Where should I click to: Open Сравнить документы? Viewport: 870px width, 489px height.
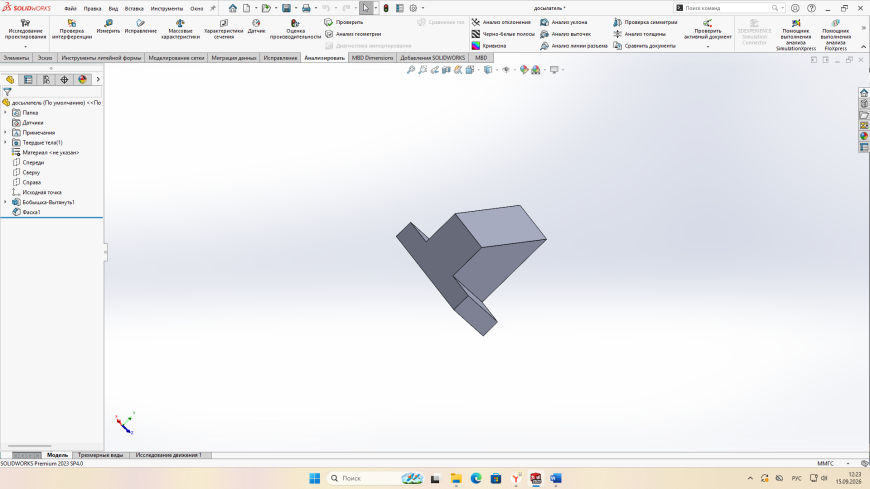tap(644, 46)
